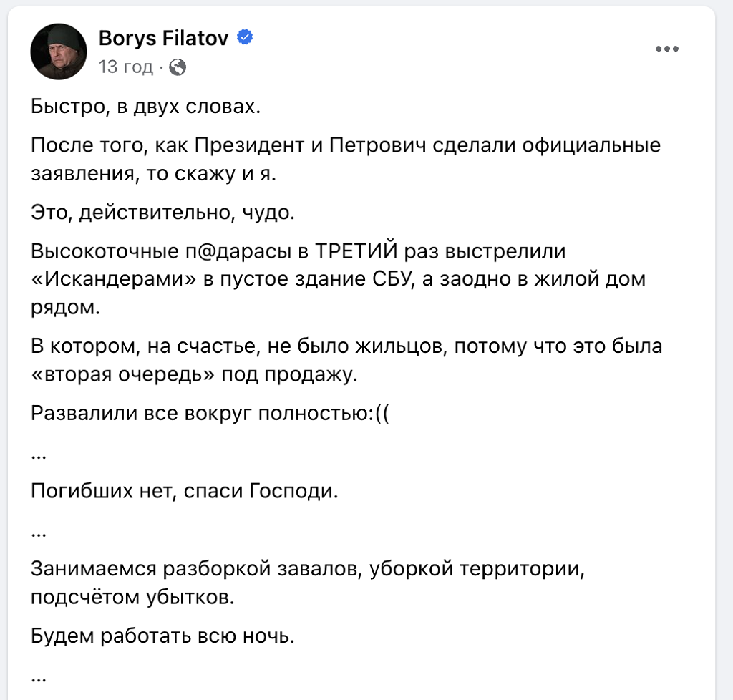Click the text "Занимаемся разборкой завалов"
The height and width of the screenshot is (700, 733).
pos(190,569)
